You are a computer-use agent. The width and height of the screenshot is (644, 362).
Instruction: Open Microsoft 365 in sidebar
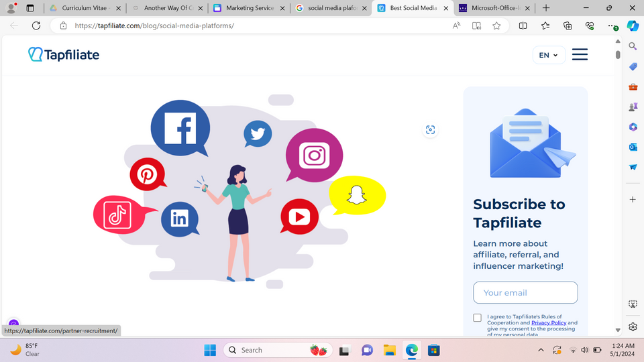(633, 127)
